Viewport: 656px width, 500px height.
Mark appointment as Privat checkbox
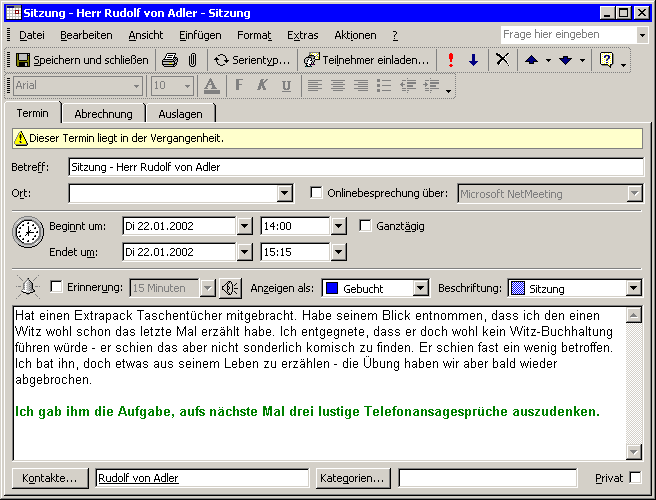pyautogui.click(x=635, y=477)
